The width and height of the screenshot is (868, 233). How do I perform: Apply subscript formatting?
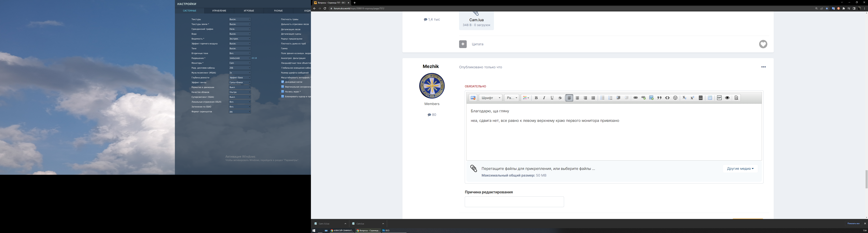tap(684, 98)
